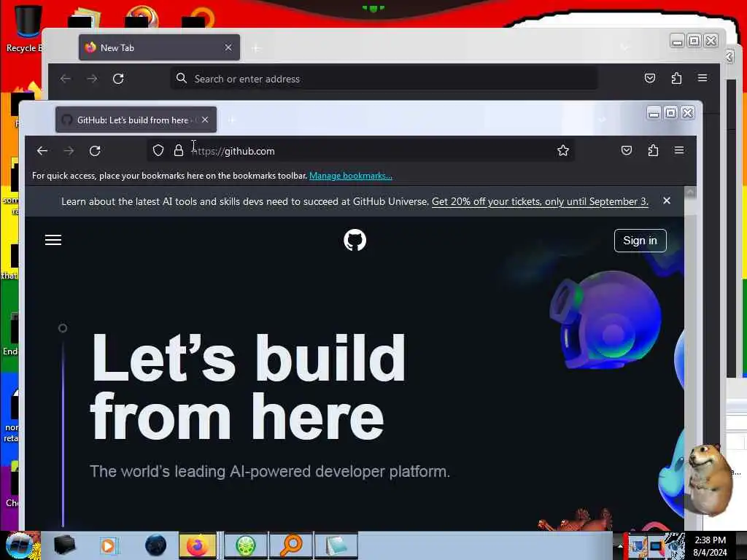
Task: Click the taskbar clock showing 2:38 PM
Action: 710,545
